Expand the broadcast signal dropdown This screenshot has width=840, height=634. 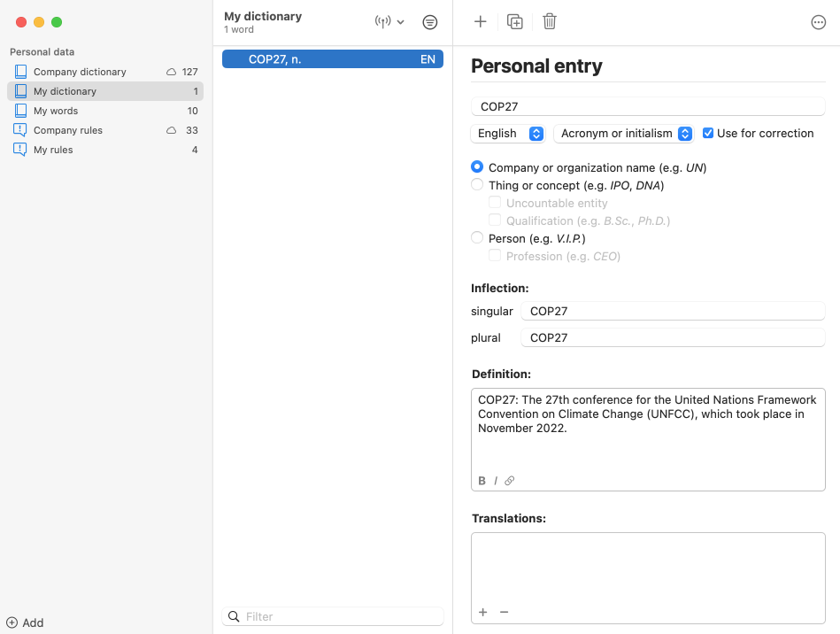389,22
